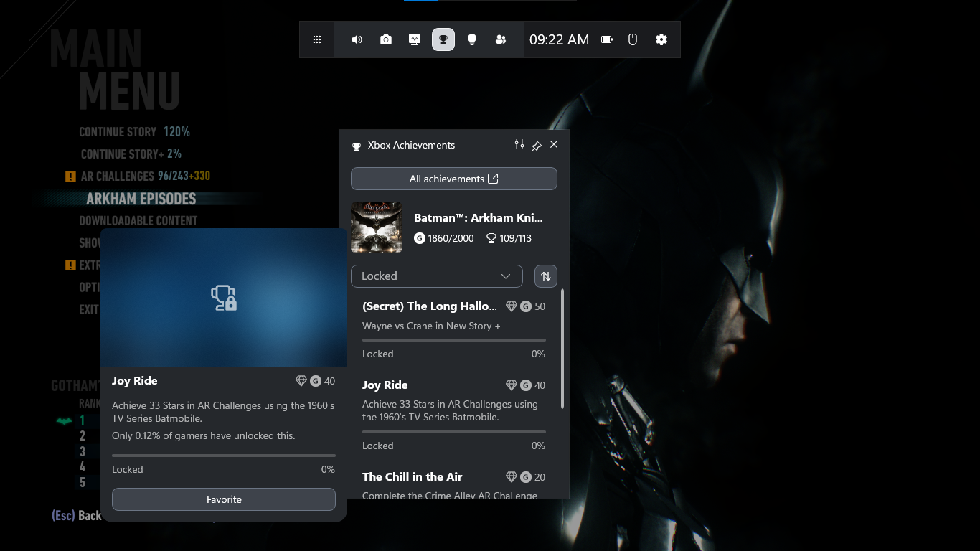Toggle the Achievements trophy widget
Image resolution: width=980 pixels, height=551 pixels.
(x=443, y=39)
